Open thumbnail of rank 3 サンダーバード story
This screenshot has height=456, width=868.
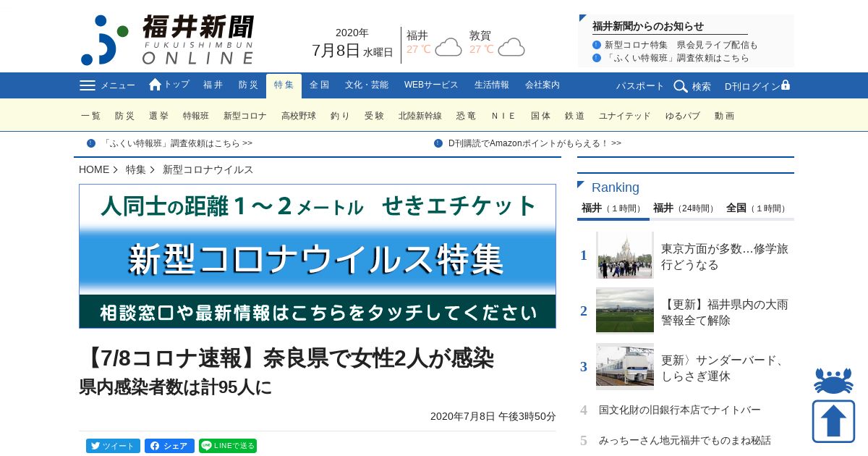[x=625, y=366]
